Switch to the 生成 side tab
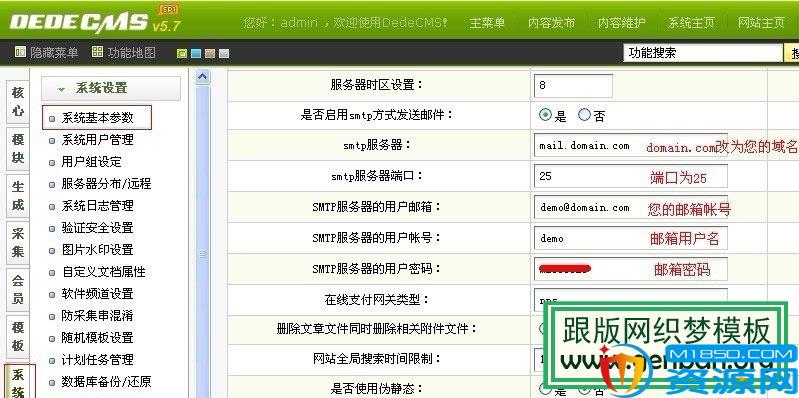 coord(18,195)
